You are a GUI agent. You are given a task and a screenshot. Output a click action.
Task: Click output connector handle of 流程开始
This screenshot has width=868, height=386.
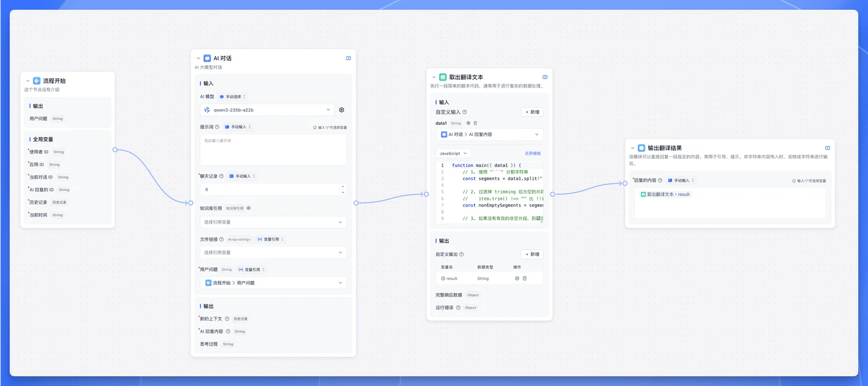coord(115,150)
